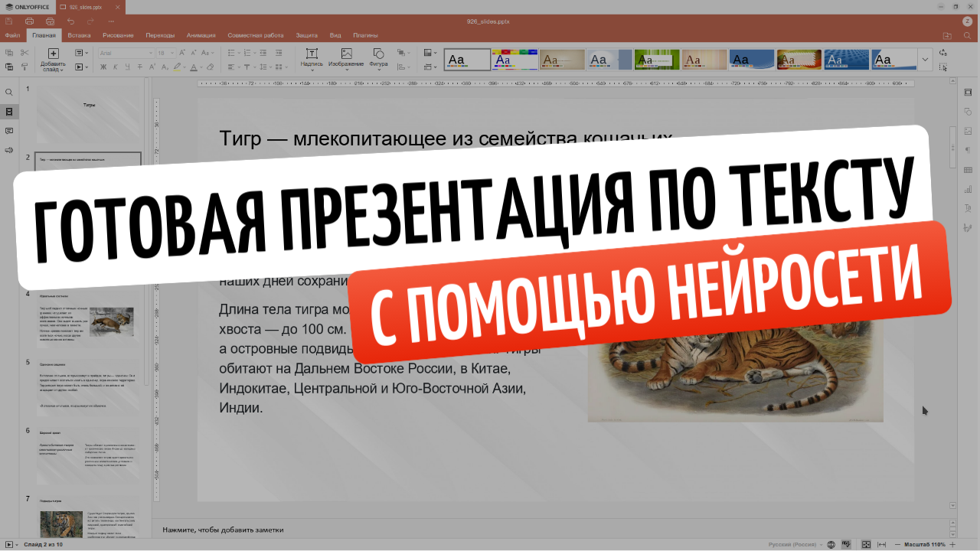The width and height of the screenshot is (980, 551).
Task: Toggle spell checking in the status bar
Action: pyautogui.click(x=846, y=544)
